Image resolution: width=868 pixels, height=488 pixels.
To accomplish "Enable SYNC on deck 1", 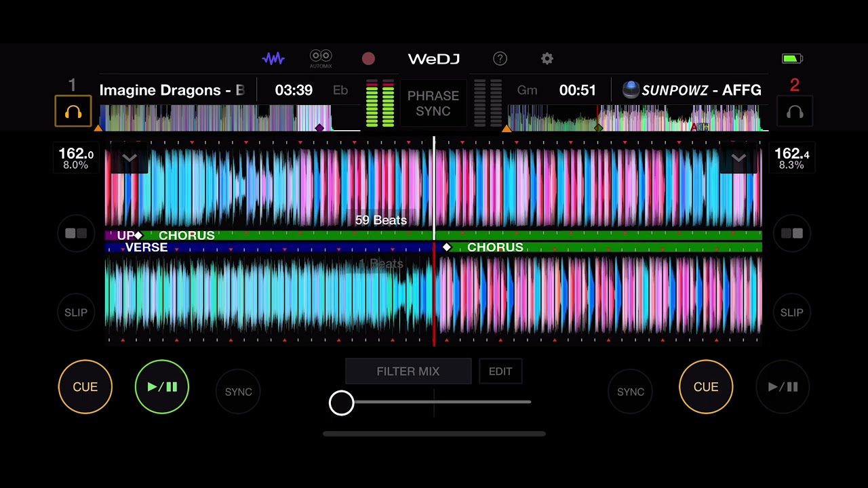I will pyautogui.click(x=239, y=392).
